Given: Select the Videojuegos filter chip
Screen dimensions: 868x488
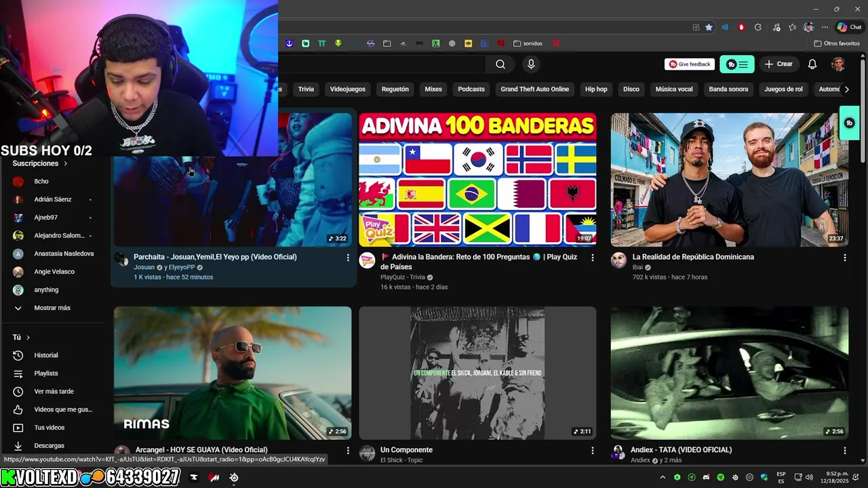Looking at the screenshot, I should pyautogui.click(x=347, y=89).
